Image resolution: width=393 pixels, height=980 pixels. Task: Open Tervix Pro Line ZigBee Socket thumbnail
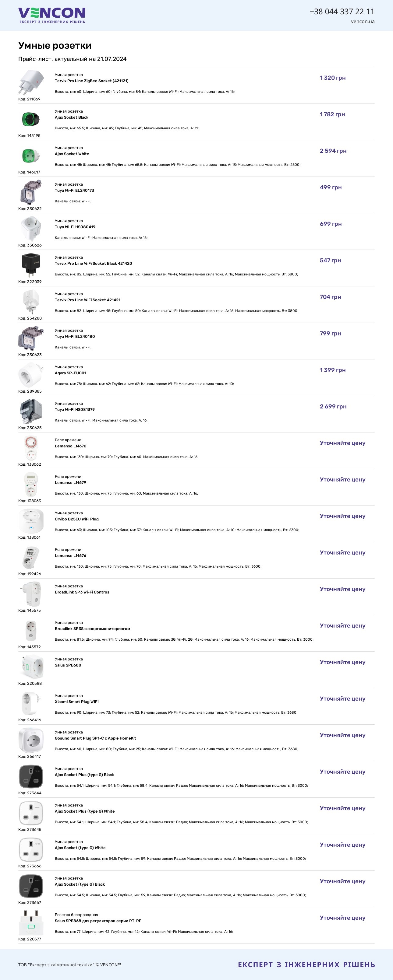point(31,82)
